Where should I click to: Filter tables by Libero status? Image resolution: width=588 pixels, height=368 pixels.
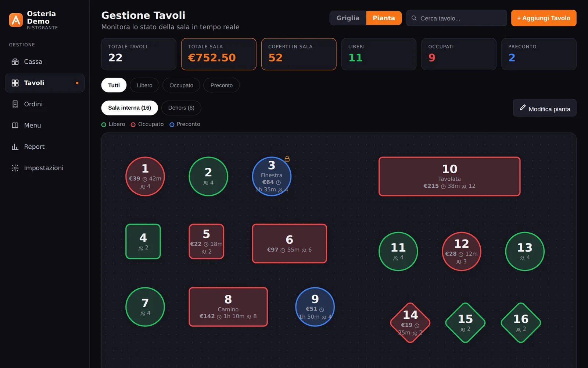click(144, 85)
